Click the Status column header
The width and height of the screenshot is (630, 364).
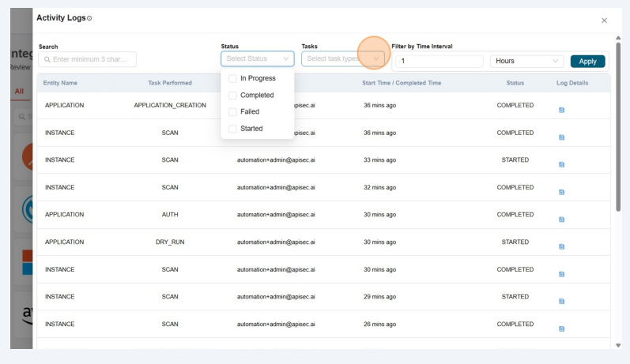tap(515, 83)
